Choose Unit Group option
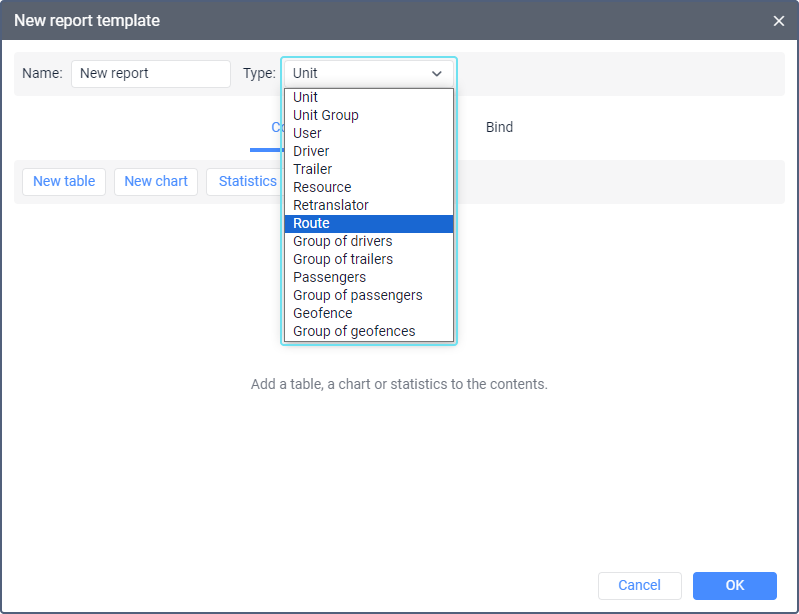The height and width of the screenshot is (614, 799). click(326, 115)
